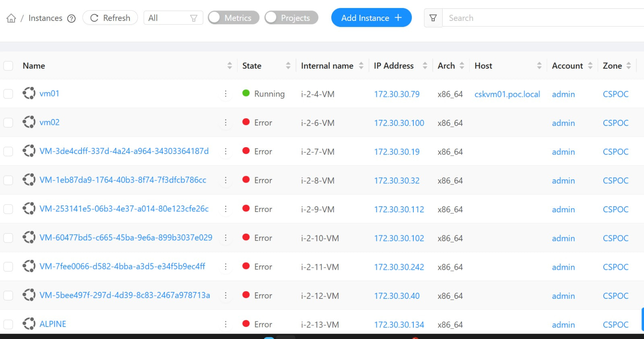This screenshot has height=339, width=644.
Task: Click the Refresh button
Action: coord(110,18)
